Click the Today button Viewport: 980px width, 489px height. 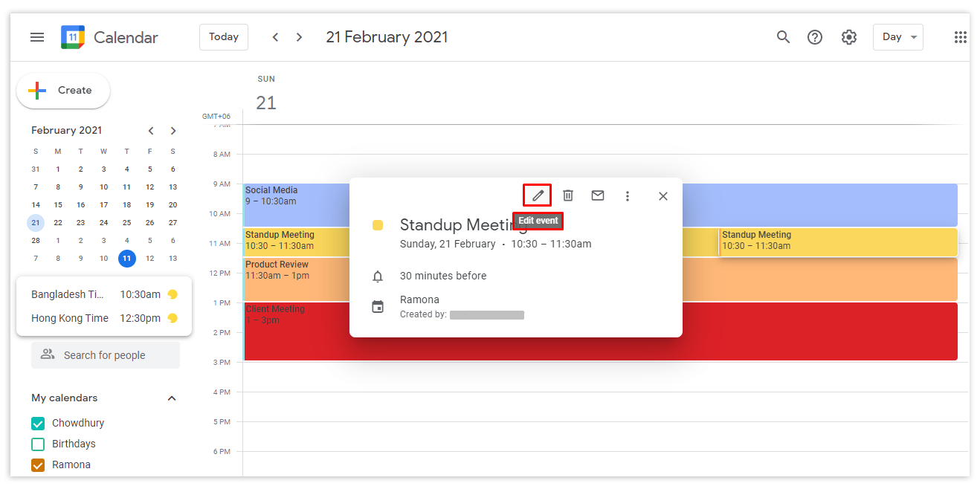point(224,37)
